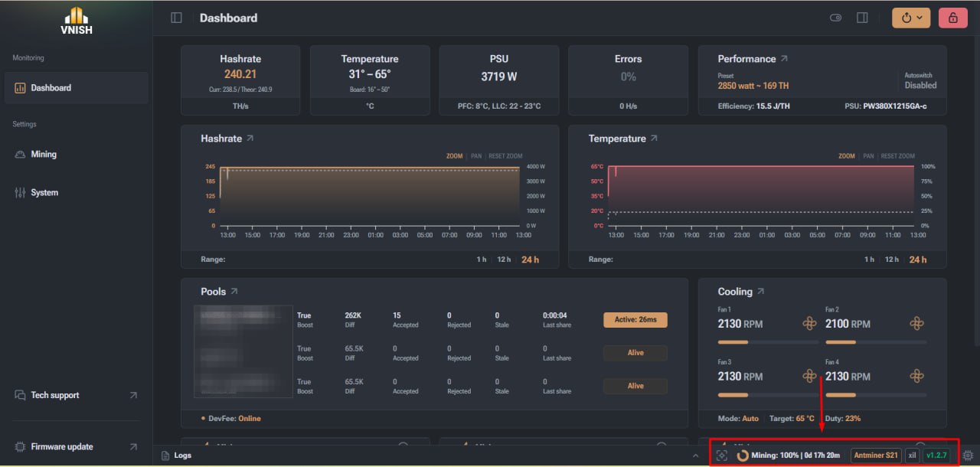Image resolution: width=980 pixels, height=467 pixels.
Task: Click the System sliders icon in sidebar
Action: 21,192
